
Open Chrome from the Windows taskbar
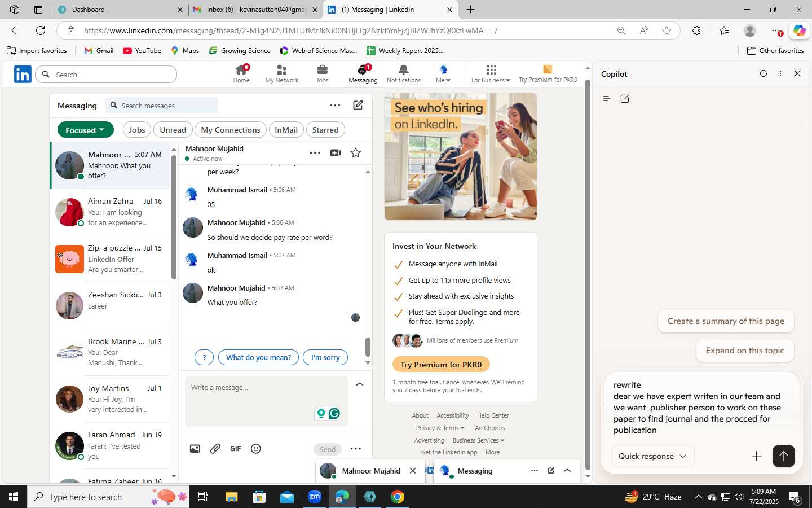(x=398, y=497)
